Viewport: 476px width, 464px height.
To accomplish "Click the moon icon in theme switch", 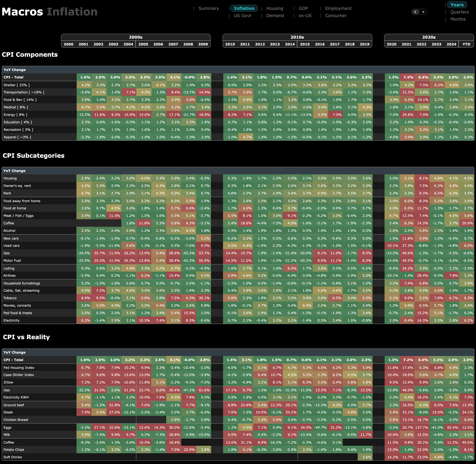I will click(x=416, y=12).
